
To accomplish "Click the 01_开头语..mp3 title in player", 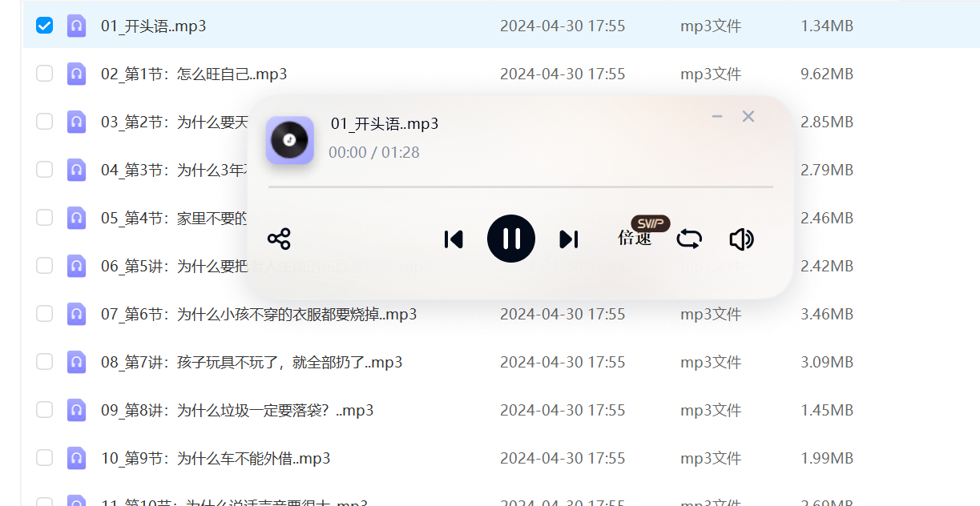I will (385, 123).
